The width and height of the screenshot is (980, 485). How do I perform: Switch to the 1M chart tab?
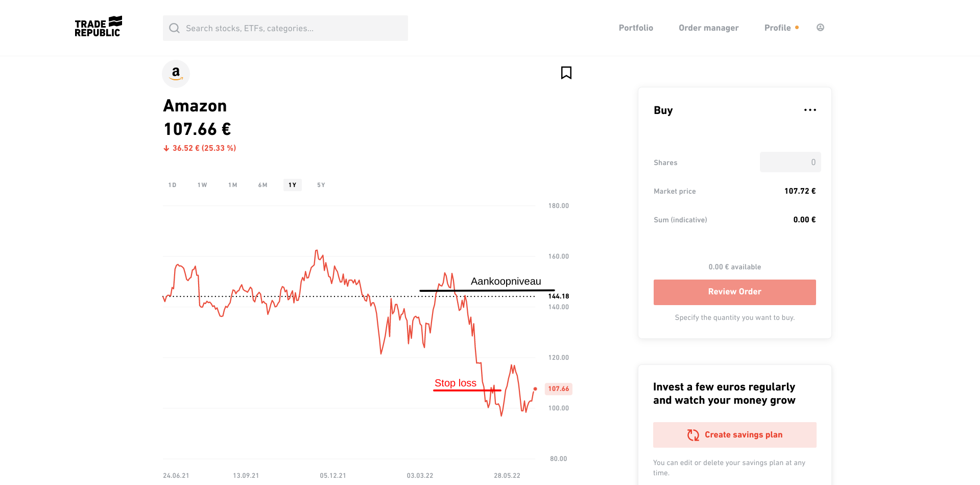(232, 185)
